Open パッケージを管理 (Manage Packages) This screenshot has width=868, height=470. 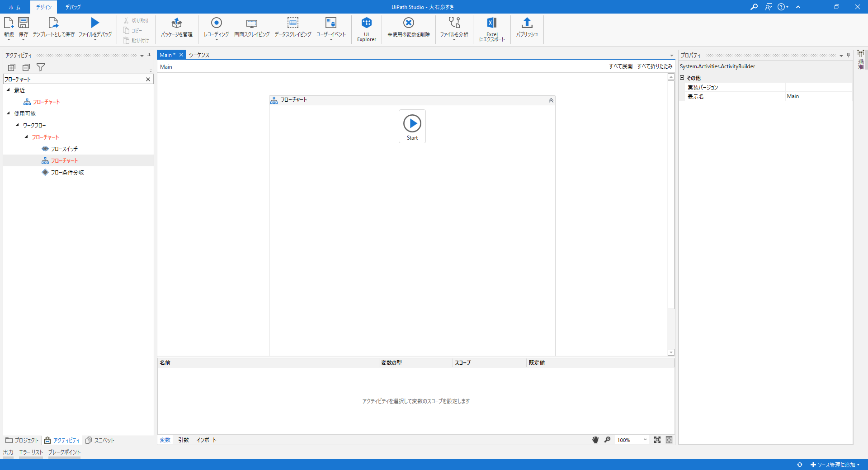(177, 27)
